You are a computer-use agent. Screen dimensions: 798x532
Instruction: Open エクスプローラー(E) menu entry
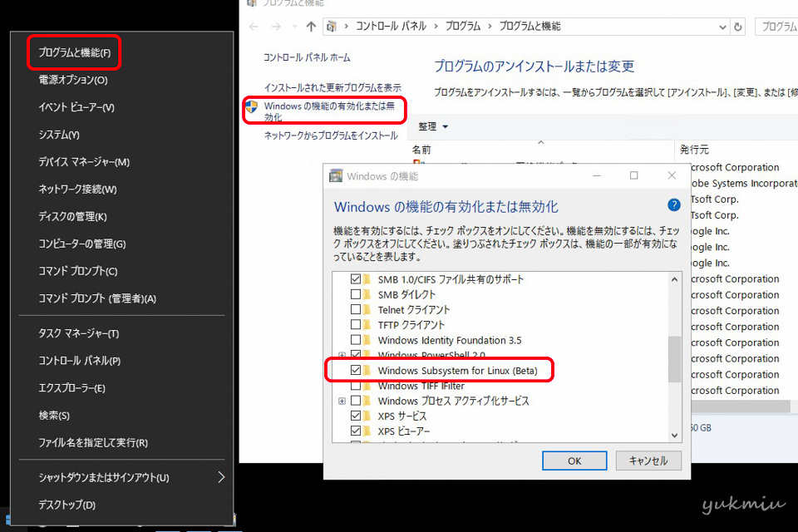pos(71,388)
